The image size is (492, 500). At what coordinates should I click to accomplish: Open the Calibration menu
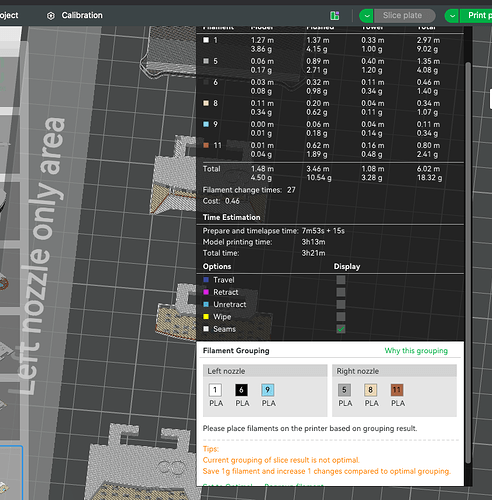82,15
